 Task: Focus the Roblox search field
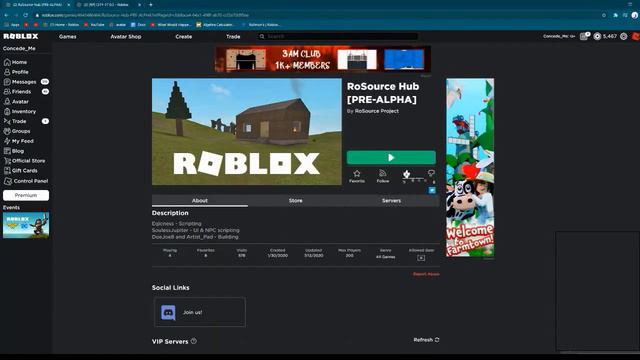click(x=338, y=36)
